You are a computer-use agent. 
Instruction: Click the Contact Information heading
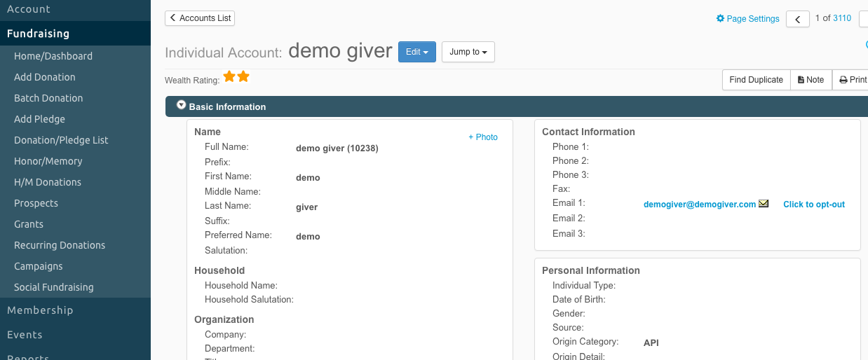tap(588, 132)
